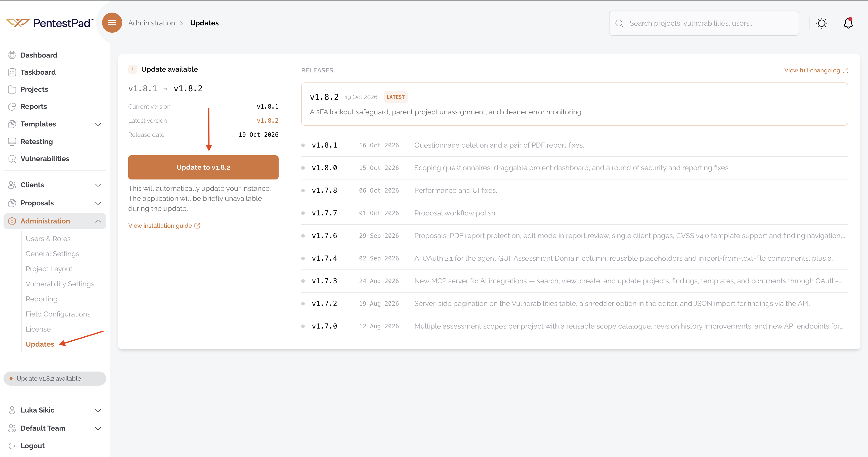Click Update to v1.8.2 button
868x457 pixels.
(x=203, y=167)
